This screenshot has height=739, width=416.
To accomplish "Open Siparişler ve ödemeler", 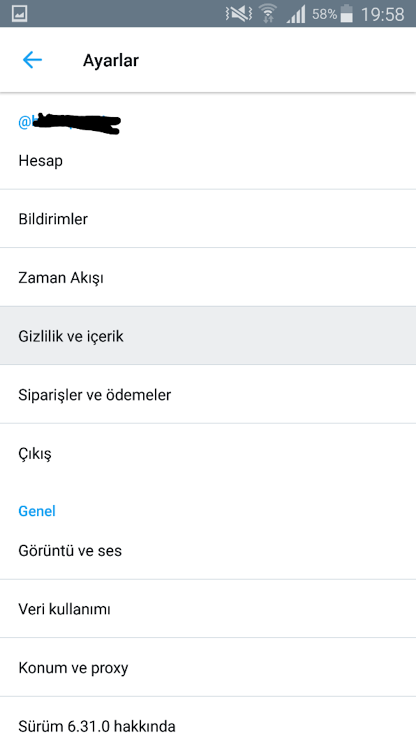I will click(x=208, y=394).
